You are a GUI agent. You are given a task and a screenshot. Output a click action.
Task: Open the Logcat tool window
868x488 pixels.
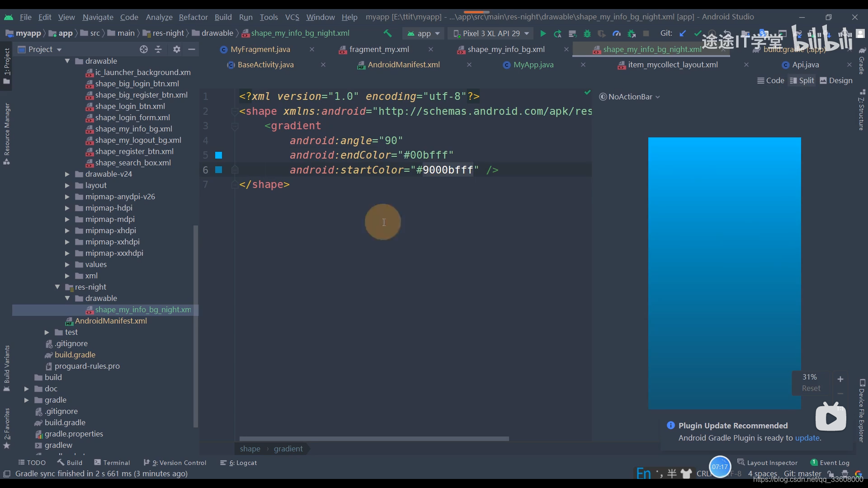[x=238, y=463]
